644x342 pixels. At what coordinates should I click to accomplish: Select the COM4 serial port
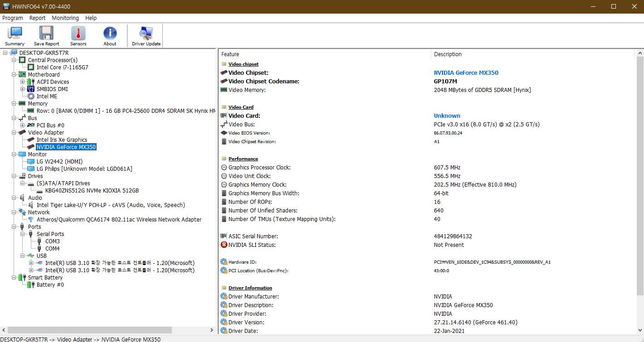(53, 248)
